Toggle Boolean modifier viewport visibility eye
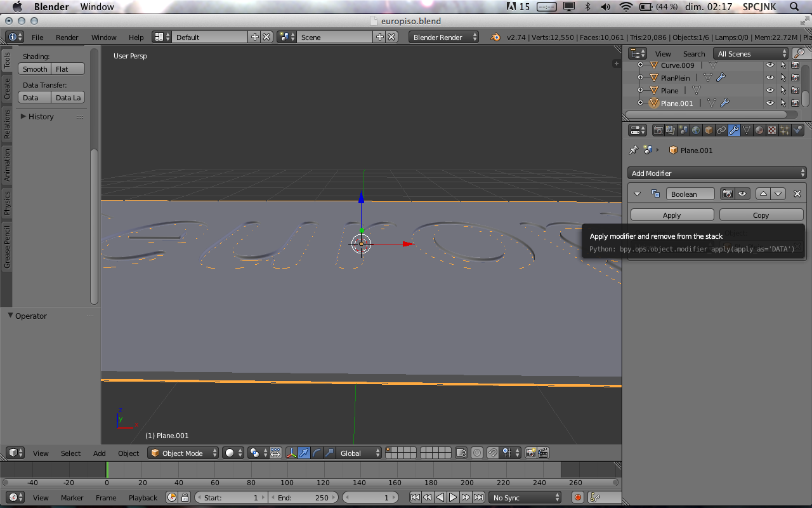 tap(742, 194)
